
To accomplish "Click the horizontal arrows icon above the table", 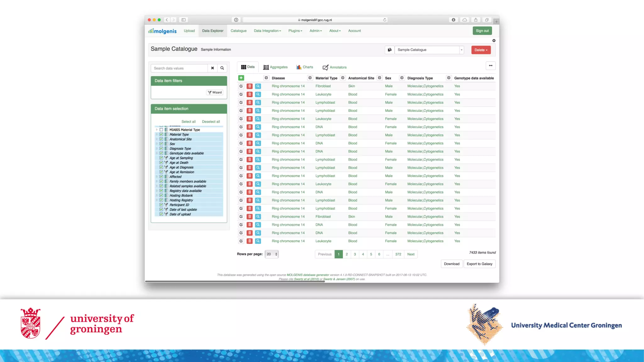I will [491, 66].
